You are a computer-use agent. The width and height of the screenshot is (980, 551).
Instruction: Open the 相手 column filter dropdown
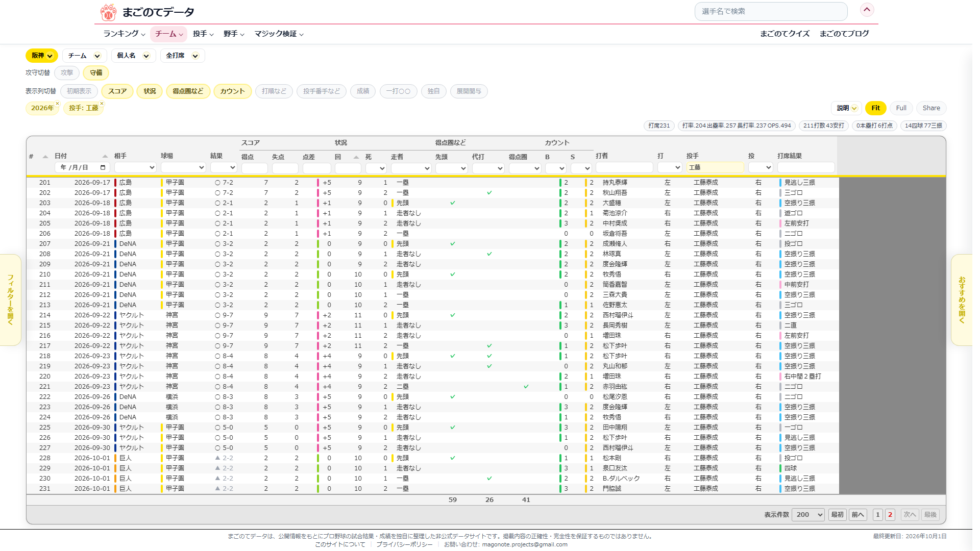click(135, 167)
